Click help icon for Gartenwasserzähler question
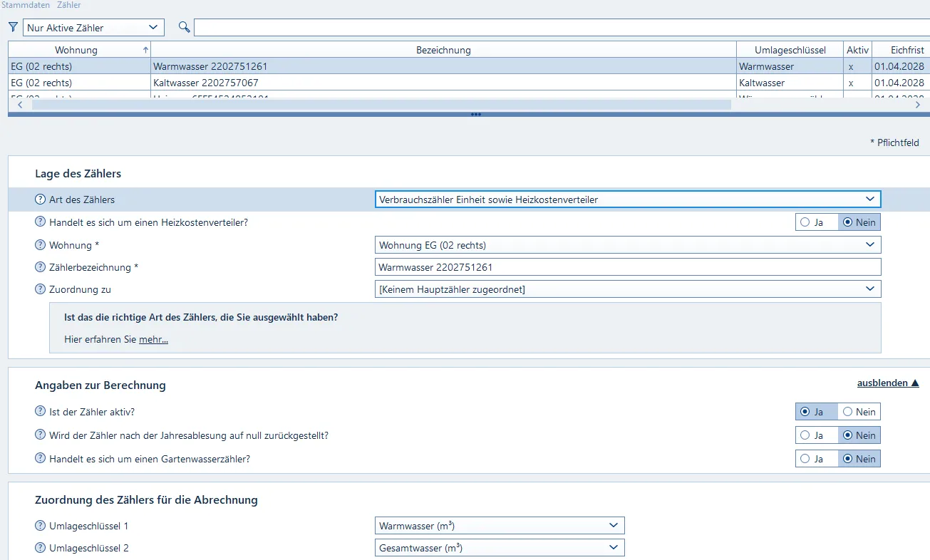 coord(40,459)
